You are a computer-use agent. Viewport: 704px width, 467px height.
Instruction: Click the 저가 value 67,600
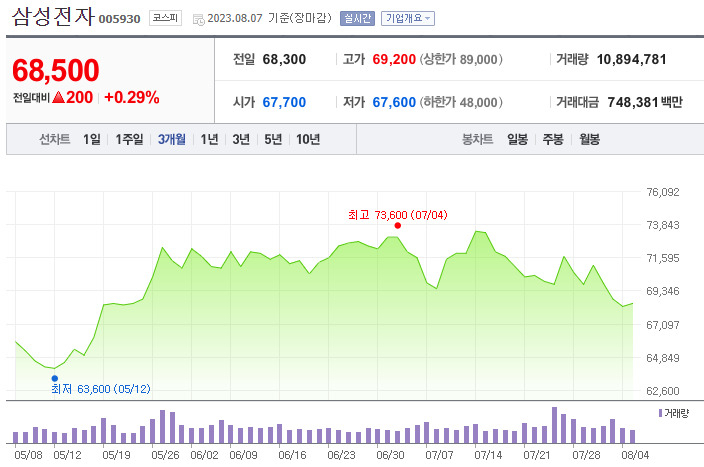(394, 102)
